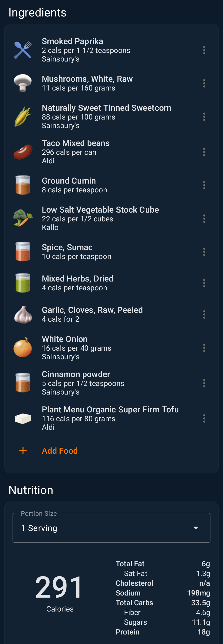Select the 1 Serving portion field
Image resolution: width=223 pixels, height=644 pixels.
[100, 528]
